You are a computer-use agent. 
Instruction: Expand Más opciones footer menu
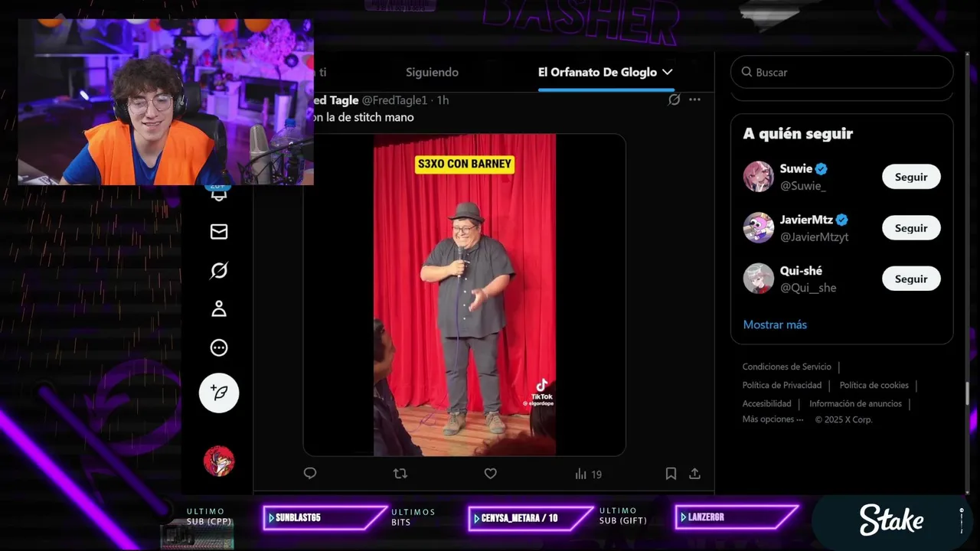tap(773, 419)
